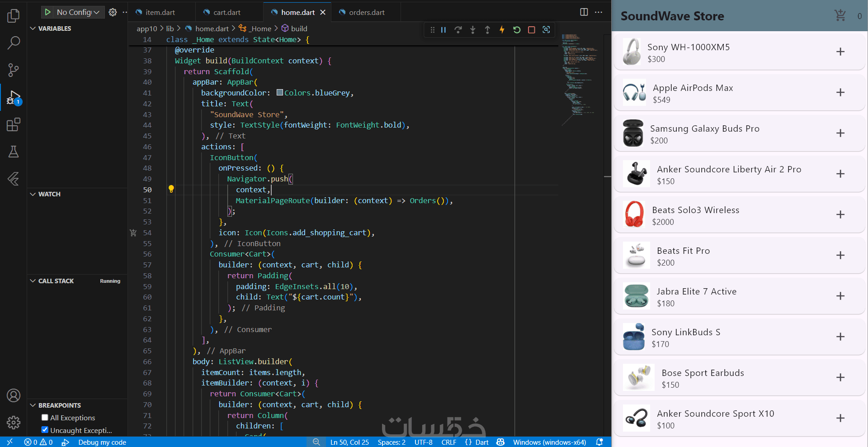The width and height of the screenshot is (868, 447).
Task: Click the blueGrey color swatch on line 41
Action: tap(280, 92)
